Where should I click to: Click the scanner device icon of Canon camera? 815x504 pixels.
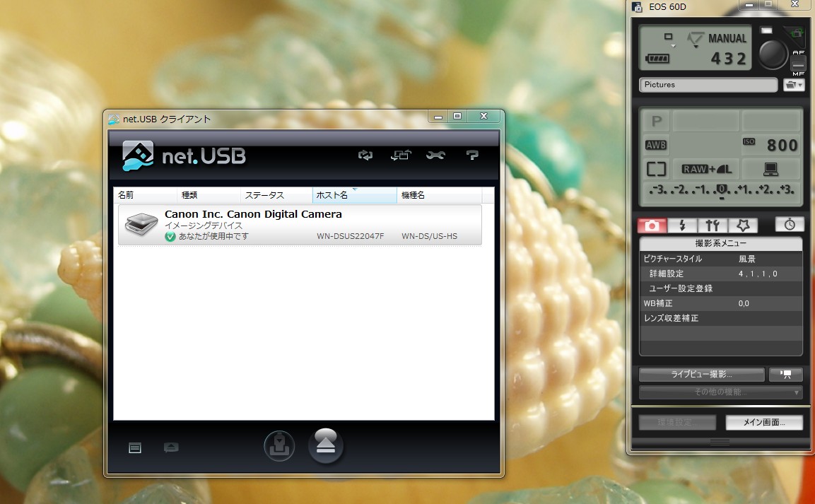coord(141,225)
